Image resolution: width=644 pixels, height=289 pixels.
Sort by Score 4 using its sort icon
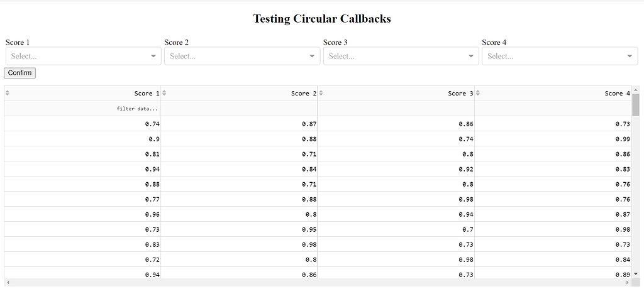point(478,93)
